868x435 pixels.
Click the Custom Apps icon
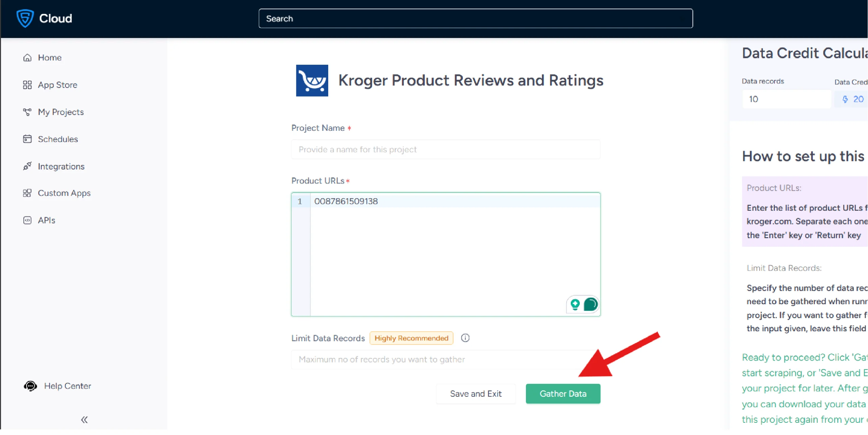pos(27,193)
